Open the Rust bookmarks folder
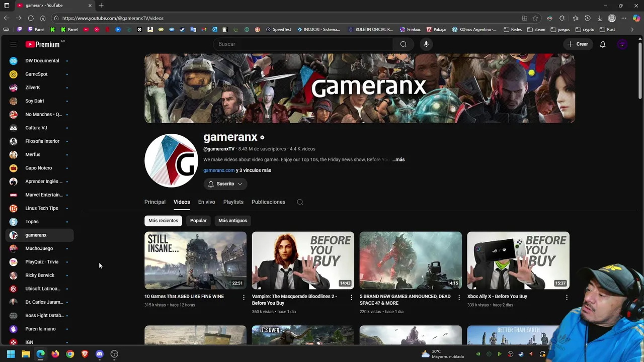The image size is (644, 362). (607, 29)
